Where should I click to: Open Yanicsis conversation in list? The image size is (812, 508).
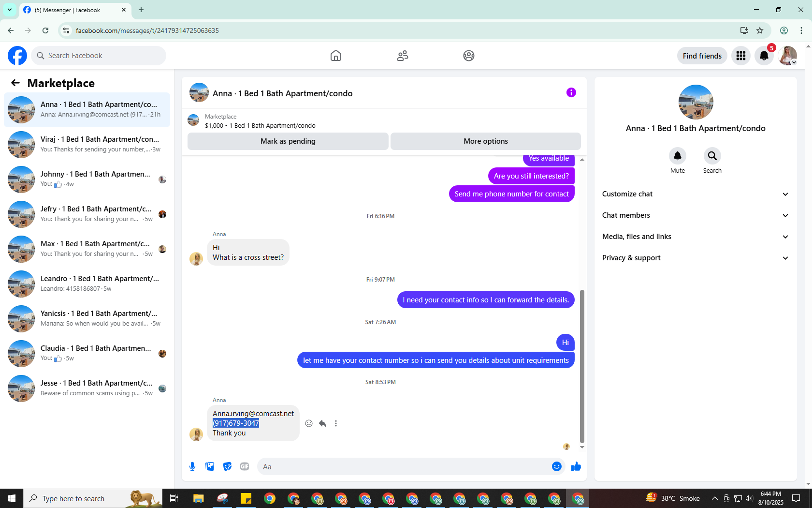87,319
